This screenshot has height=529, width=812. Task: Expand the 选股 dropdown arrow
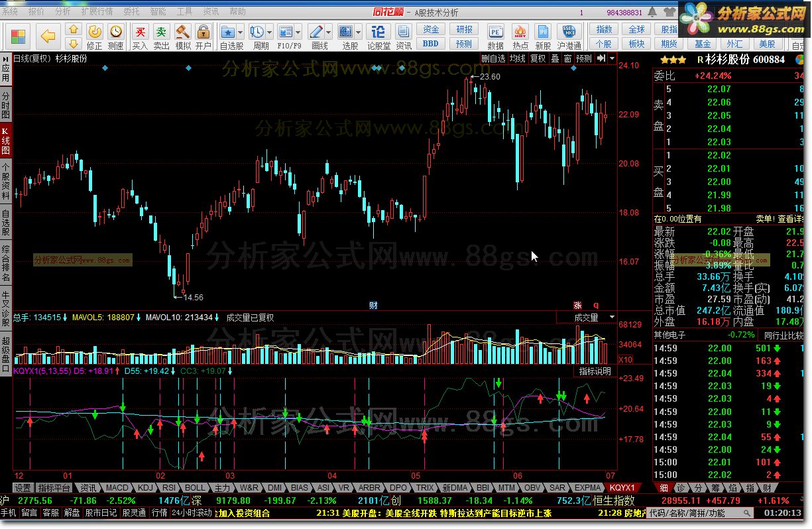(x=358, y=31)
